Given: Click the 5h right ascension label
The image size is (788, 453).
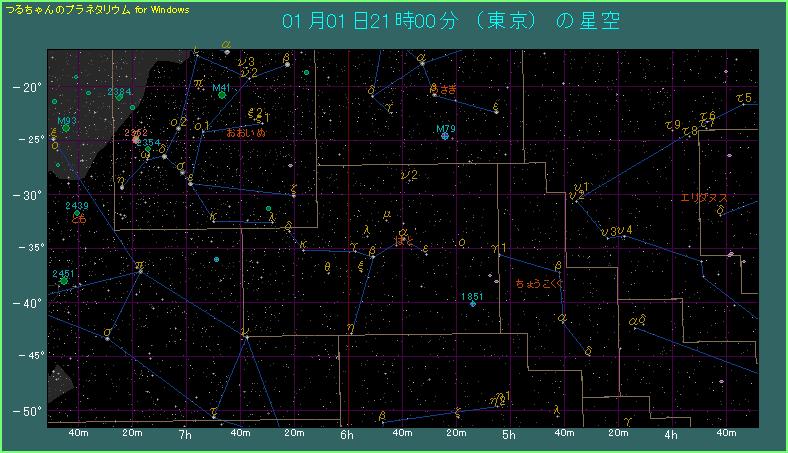Looking at the screenshot, I should (x=509, y=436).
